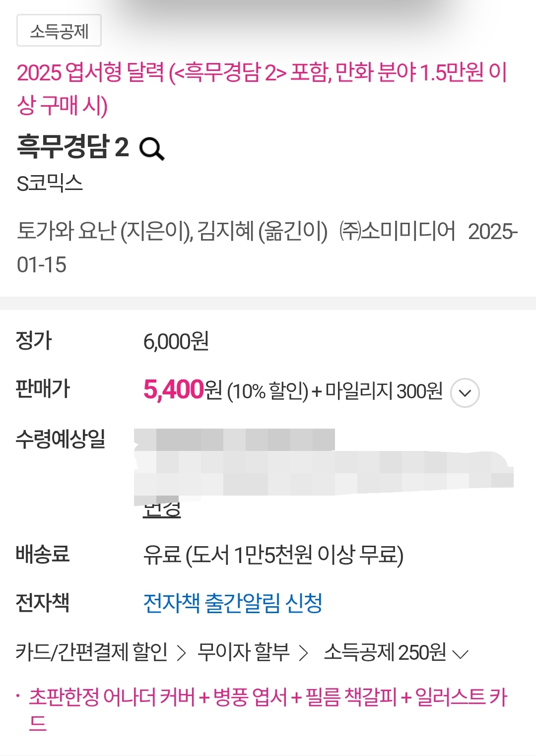Click the 배송료 유료 shipping info text
The height and width of the screenshot is (756, 536).
(x=273, y=555)
